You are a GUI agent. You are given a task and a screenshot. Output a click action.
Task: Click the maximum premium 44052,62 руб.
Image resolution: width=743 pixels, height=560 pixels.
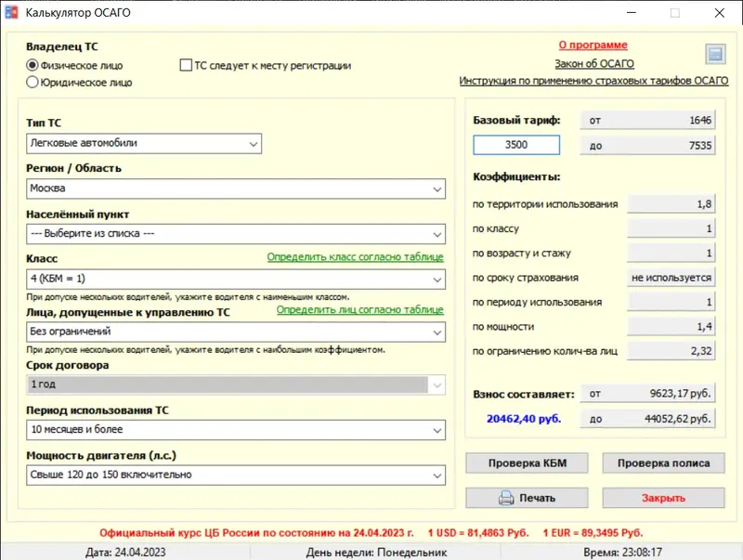pyautogui.click(x=647, y=419)
